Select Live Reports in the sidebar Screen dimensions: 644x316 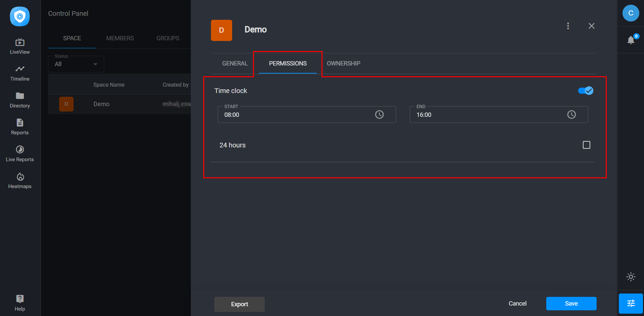pos(19,153)
